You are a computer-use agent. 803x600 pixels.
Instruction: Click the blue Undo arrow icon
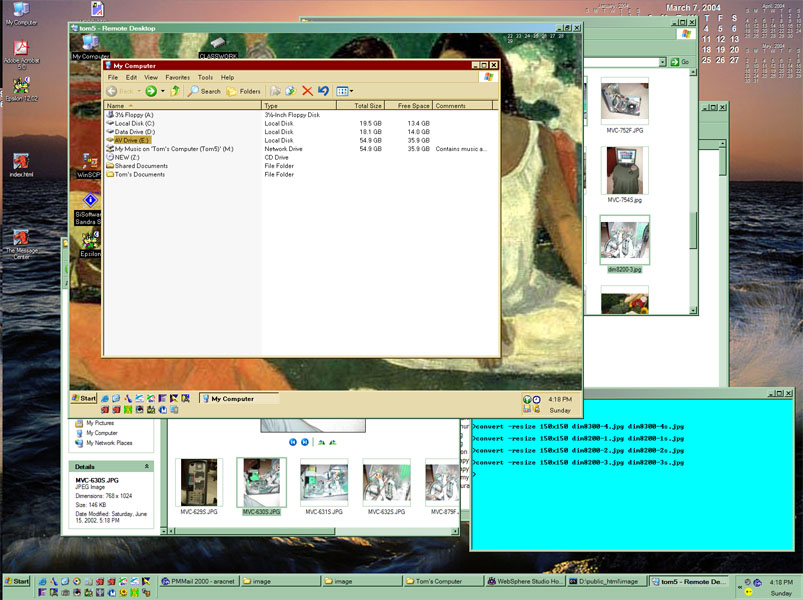click(323, 91)
